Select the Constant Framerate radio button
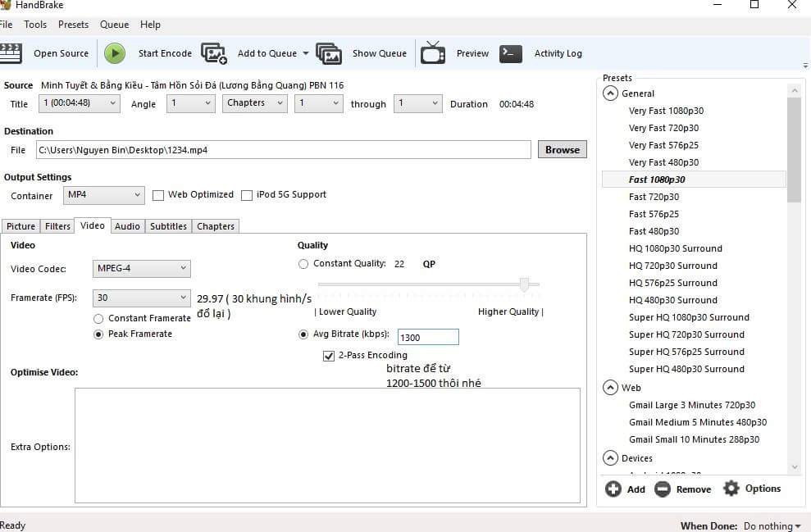The image size is (811, 532). click(x=98, y=319)
